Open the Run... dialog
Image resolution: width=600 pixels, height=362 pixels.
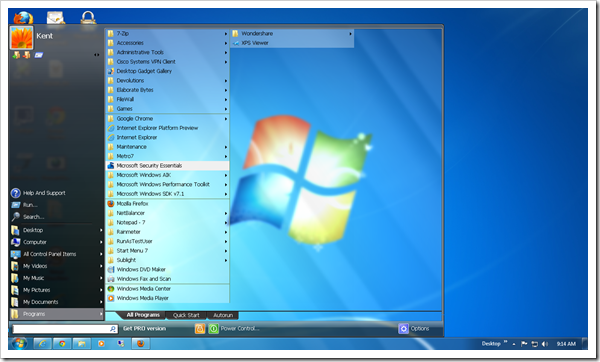pos(57,205)
